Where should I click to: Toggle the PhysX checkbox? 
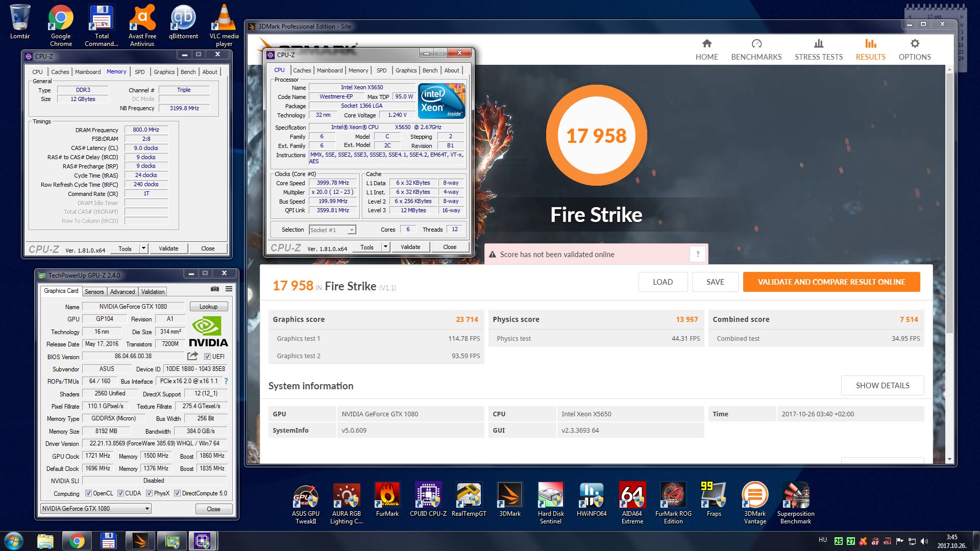point(149,493)
